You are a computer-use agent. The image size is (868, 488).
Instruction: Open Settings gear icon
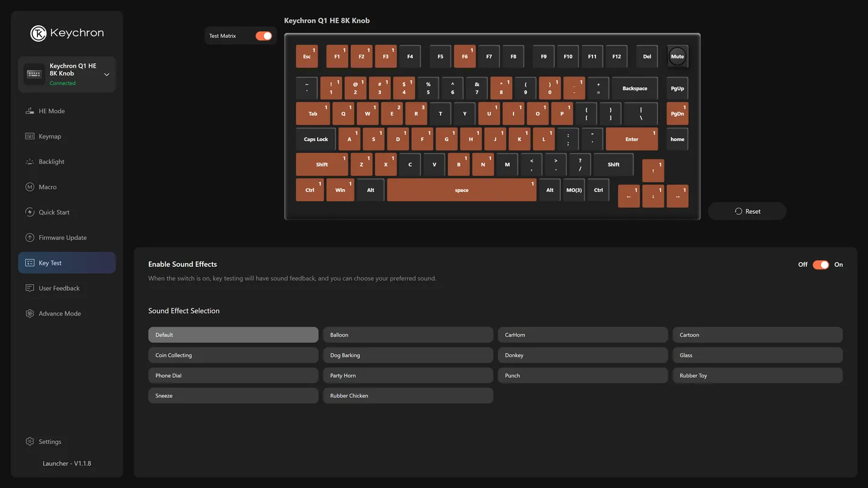pos(30,442)
